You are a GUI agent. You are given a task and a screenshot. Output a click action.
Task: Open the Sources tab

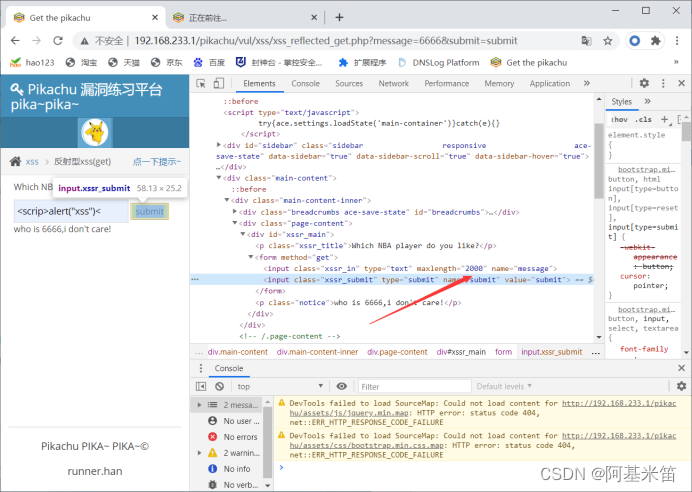pos(349,83)
